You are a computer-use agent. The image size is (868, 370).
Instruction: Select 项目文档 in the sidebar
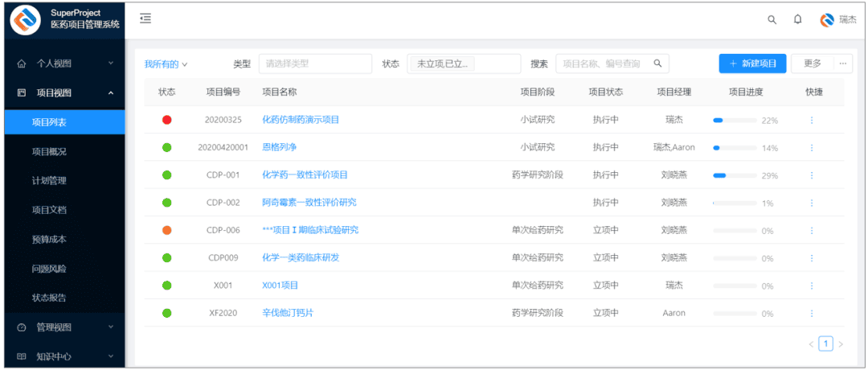coord(64,210)
